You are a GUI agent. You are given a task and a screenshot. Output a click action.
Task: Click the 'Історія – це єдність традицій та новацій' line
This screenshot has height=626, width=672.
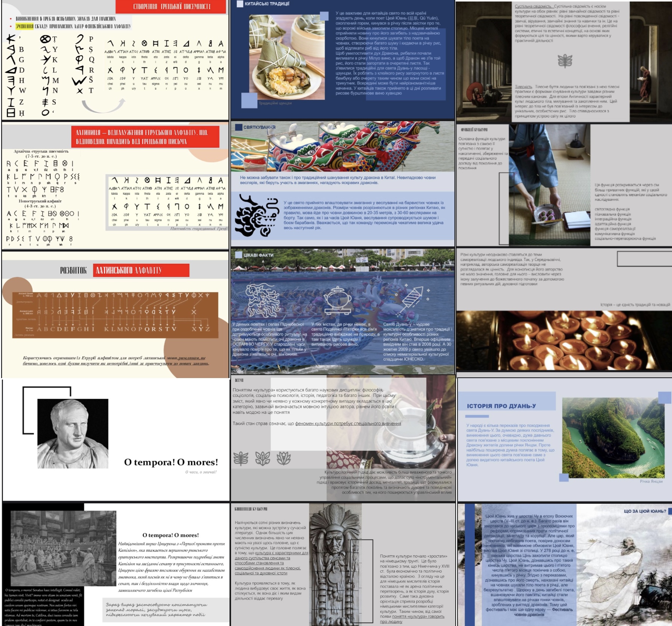635,305
